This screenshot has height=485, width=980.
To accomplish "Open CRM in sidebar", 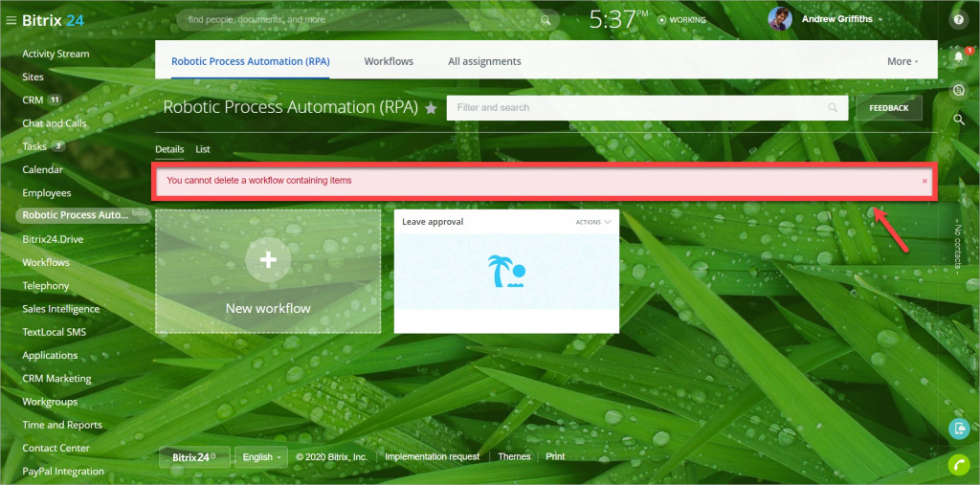I will (x=33, y=100).
